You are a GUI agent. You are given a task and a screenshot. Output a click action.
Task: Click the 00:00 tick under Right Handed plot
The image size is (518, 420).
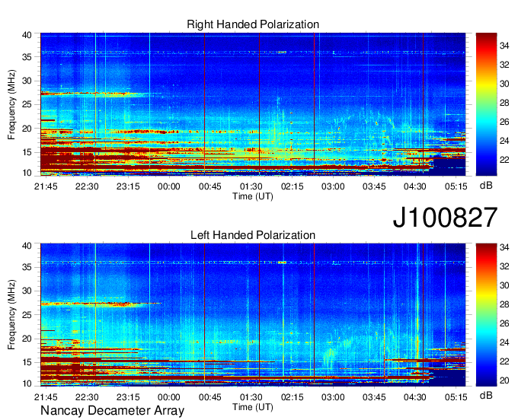point(169,186)
